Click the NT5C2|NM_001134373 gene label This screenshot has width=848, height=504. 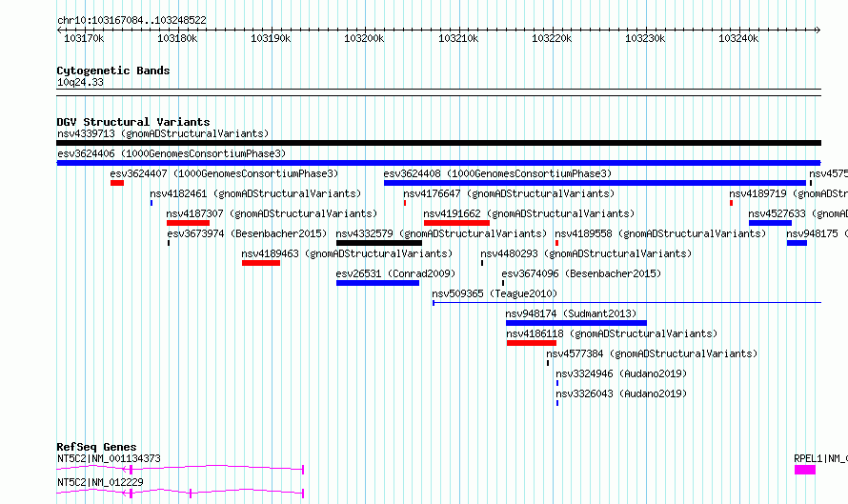[109, 458]
